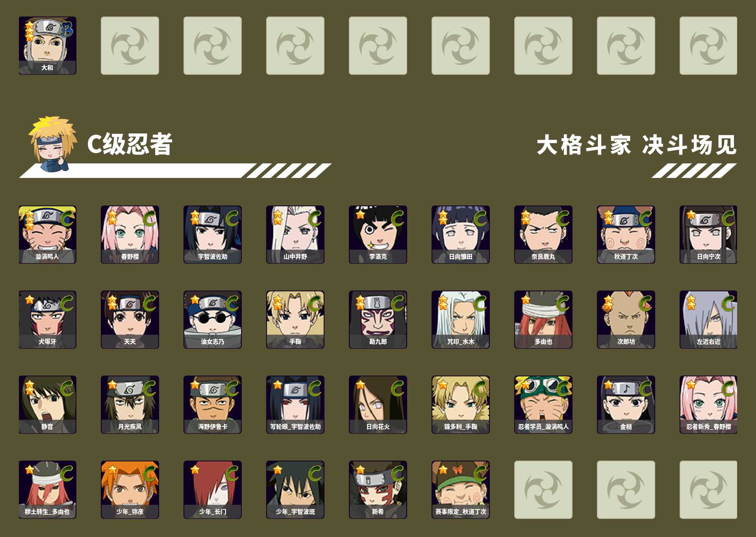This screenshot has height=537, width=756.
Task: Click the 漩涡鸣人 character icon
Action: pos(47,235)
